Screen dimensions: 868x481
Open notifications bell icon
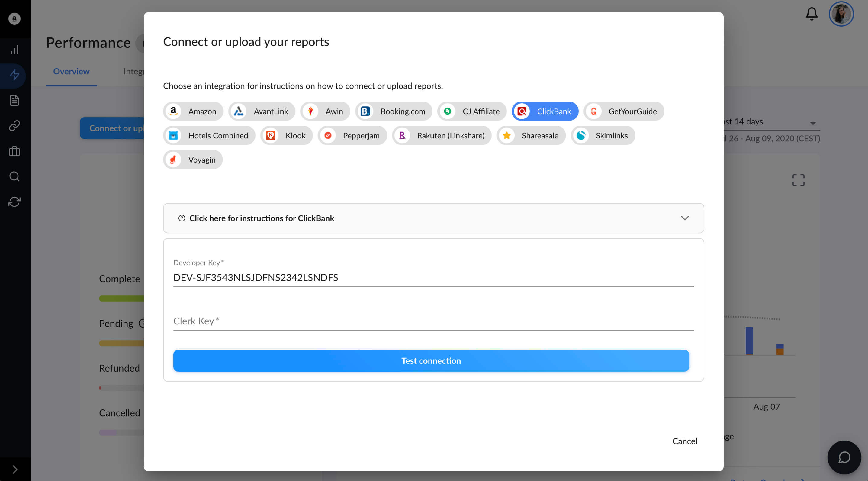click(x=812, y=14)
